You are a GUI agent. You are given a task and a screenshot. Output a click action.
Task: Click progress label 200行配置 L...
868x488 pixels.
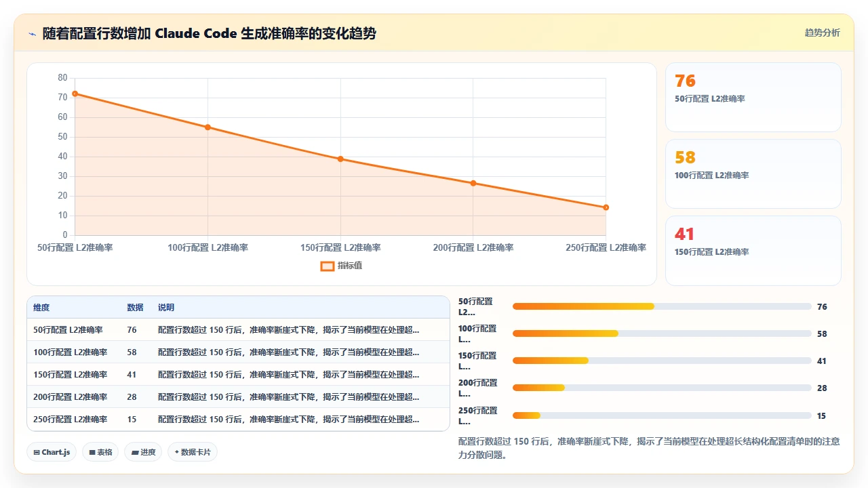478,388
